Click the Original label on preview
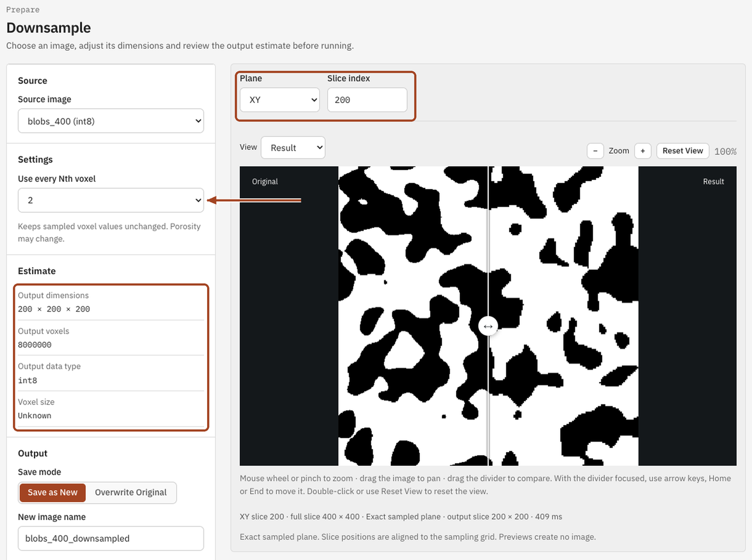Screen dimensions: 752x560 [x=265, y=182]
